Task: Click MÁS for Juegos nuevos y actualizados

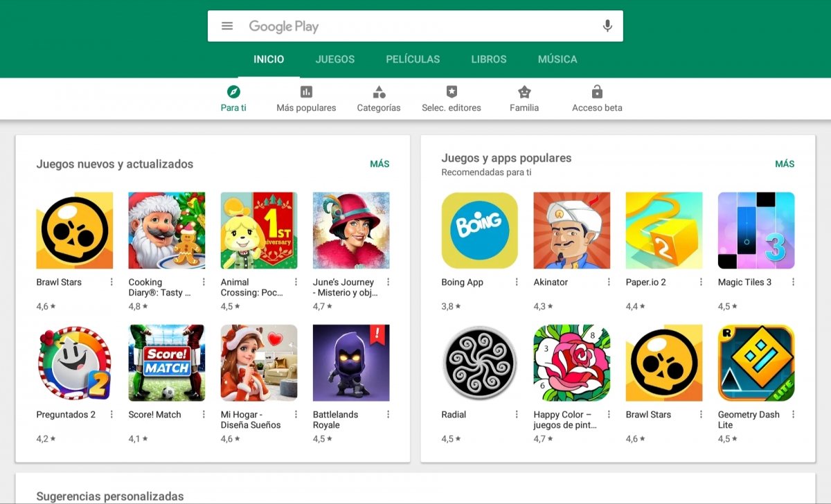Action: coord(379,164)
